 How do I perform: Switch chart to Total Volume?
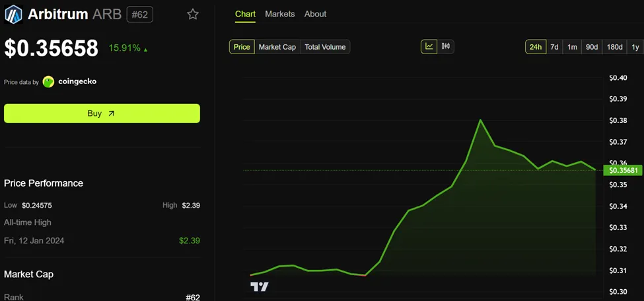tap(325, 47)
